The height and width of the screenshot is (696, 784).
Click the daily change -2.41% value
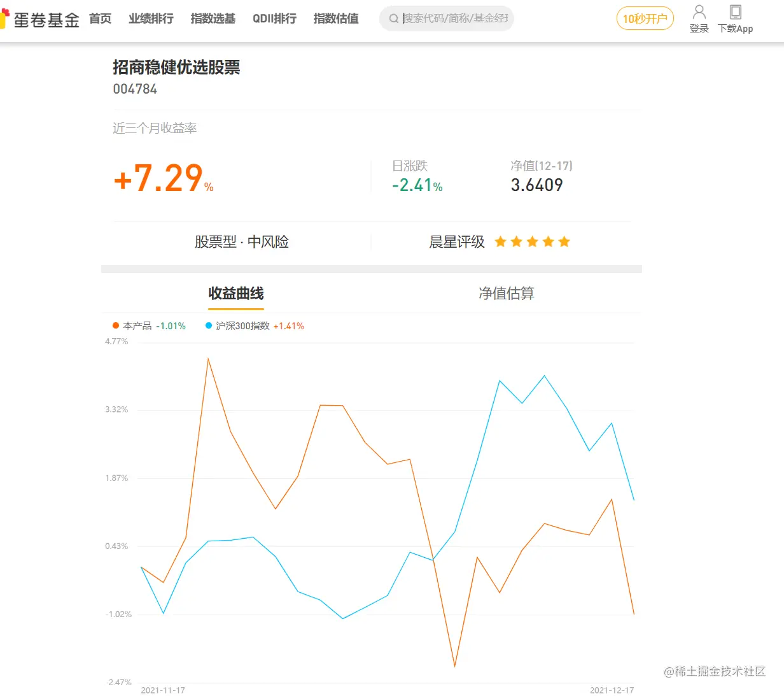point(417,185)
